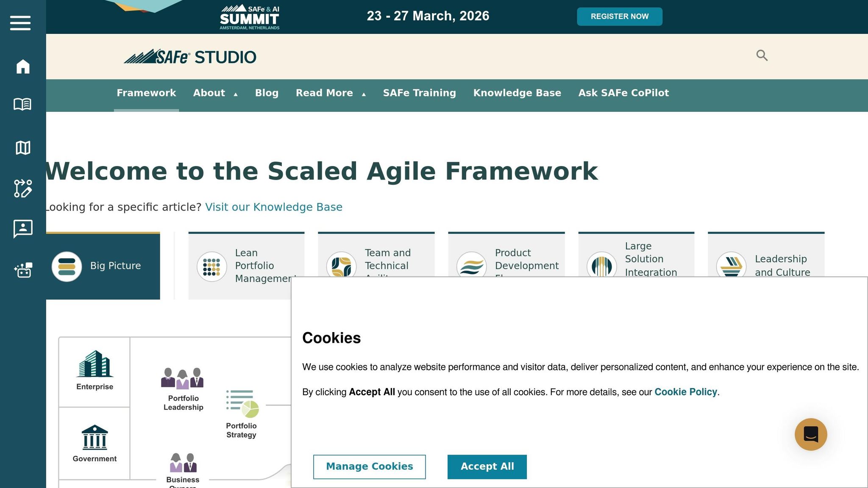Expand the Read More dropdown menu
Screen dimensions: 868x488
(x=330, y=93)
